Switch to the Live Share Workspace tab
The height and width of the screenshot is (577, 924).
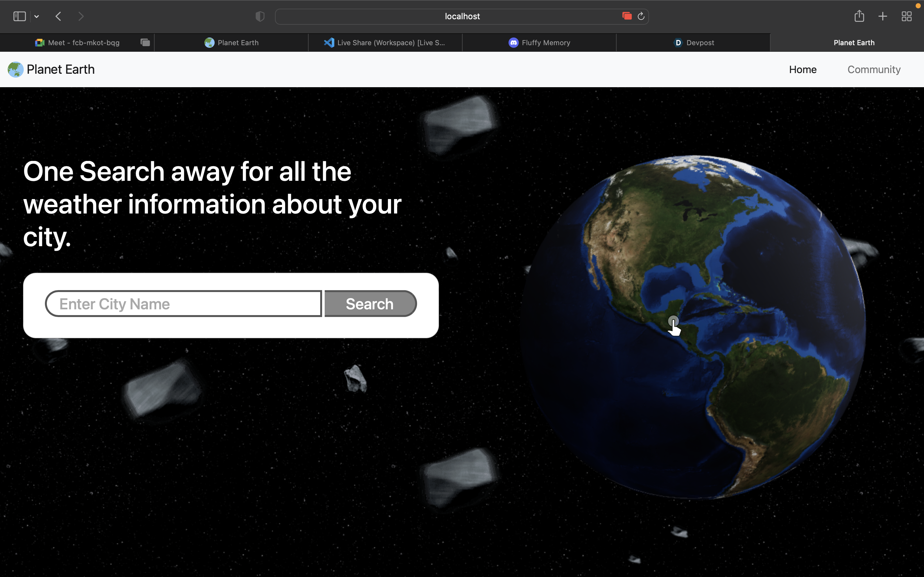(385, 43)
